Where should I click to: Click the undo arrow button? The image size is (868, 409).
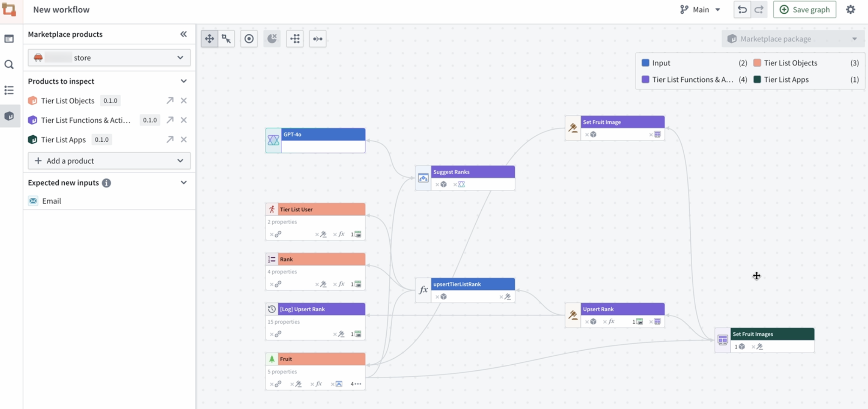[x=742, y=9]
